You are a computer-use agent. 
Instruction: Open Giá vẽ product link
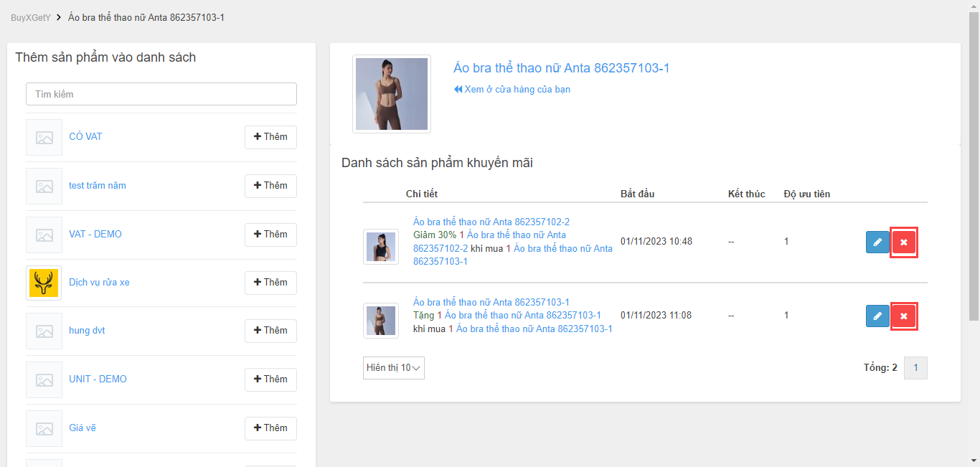pos(83,428)
